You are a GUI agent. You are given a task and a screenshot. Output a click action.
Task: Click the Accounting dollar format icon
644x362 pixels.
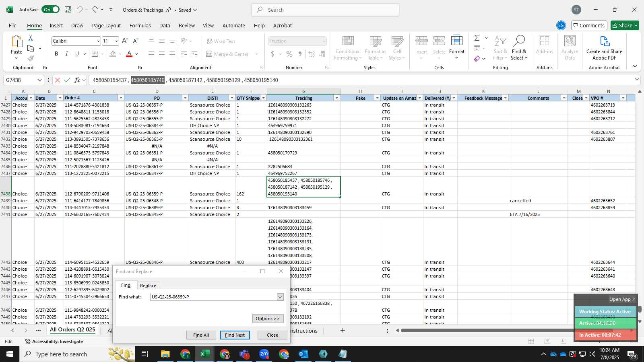coord(273,54)
